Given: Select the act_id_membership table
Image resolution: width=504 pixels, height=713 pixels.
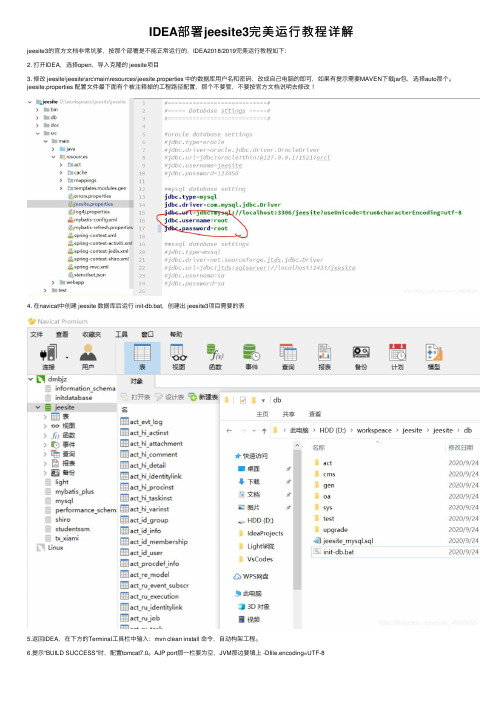Looking at the screenshot, I should coord(154,542).
